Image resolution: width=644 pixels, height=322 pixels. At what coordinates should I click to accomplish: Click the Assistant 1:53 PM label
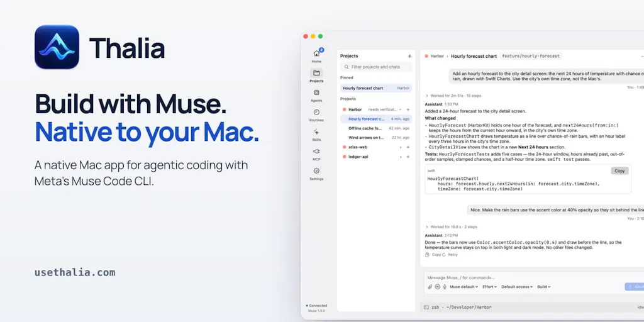(441, 104)
